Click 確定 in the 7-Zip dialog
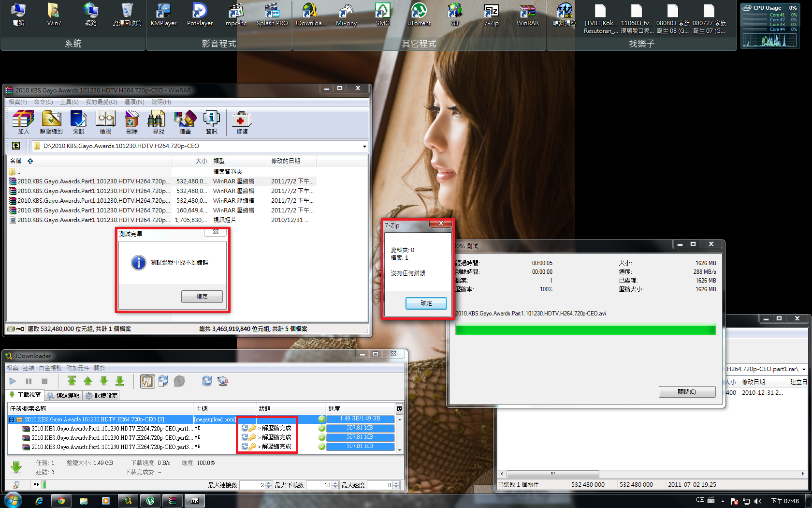Image resolution: width=812 pixels, height=508 pixels. [426, 303]
